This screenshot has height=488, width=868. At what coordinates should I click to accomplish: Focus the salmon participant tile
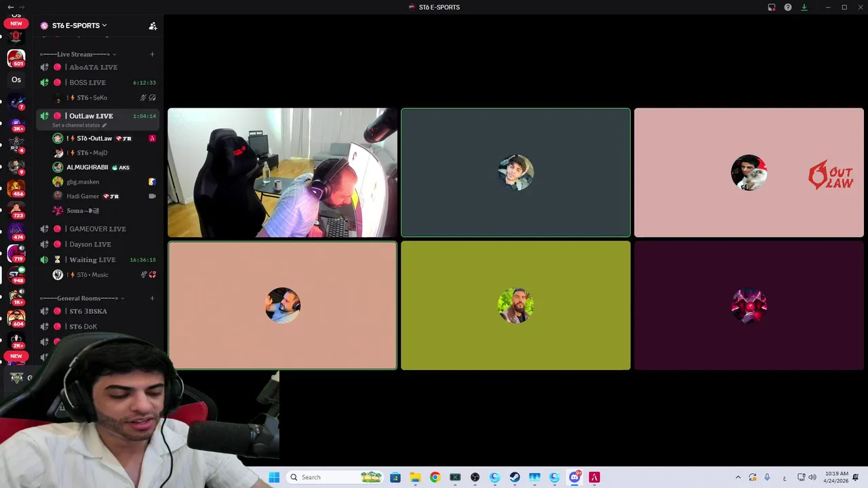(282, 306)
